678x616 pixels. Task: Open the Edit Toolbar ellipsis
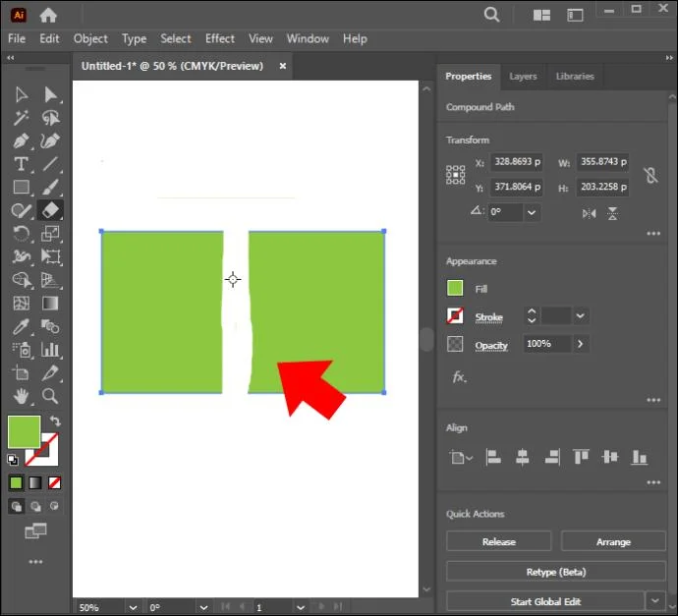[35, 562]
